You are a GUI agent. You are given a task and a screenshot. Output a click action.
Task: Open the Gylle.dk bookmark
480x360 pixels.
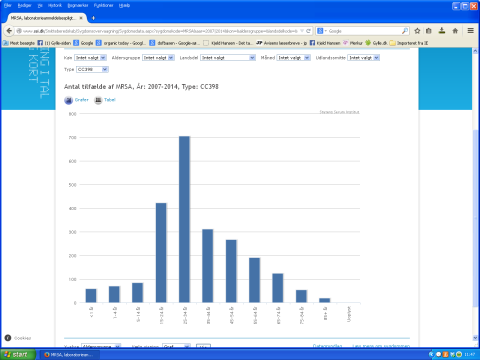point(376,43)
